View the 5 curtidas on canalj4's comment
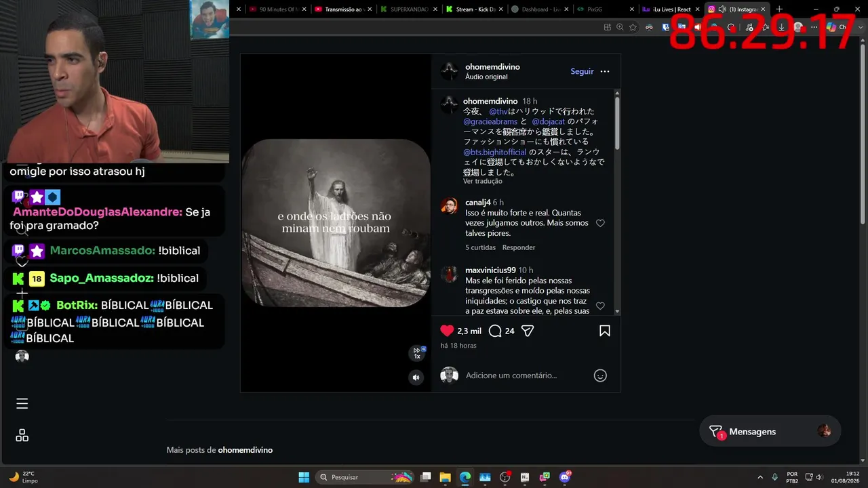The width and height of the screenshot is (868, 488). (x=480, y=247)
